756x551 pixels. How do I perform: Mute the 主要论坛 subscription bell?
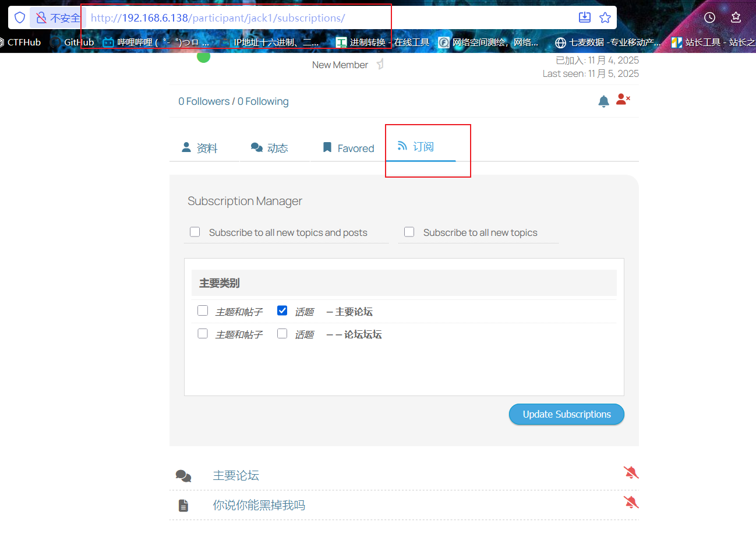click(x=631, y=472)
